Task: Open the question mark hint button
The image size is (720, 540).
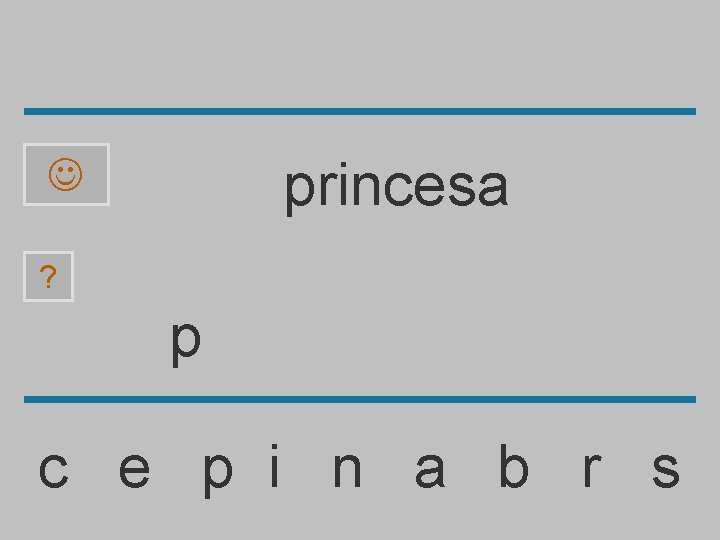Action: point(48,276)
